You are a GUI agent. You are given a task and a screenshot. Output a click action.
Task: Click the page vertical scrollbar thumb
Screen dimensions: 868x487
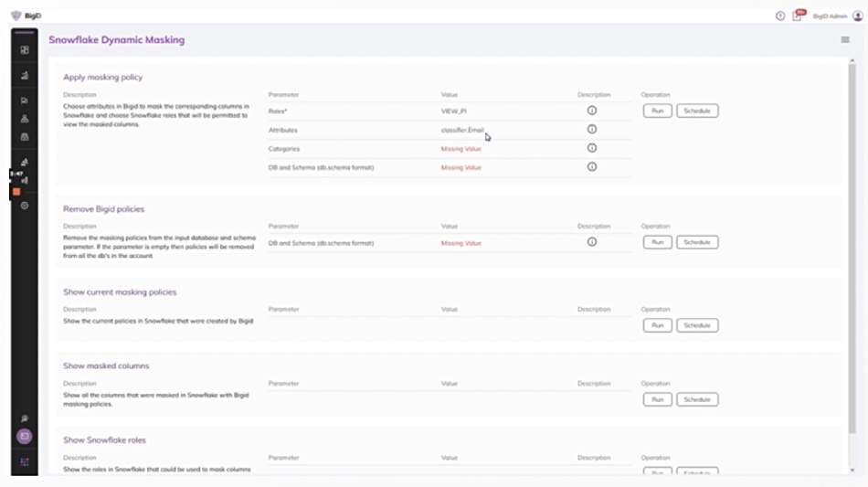852,249
